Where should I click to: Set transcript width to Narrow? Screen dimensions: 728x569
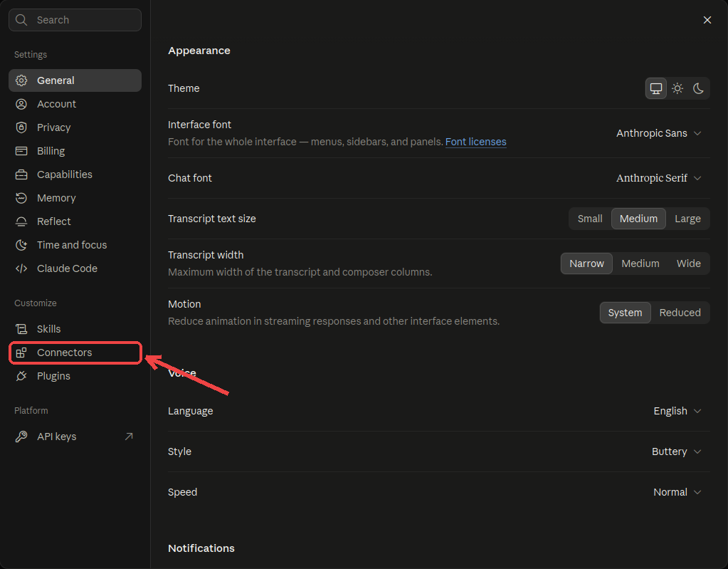point(586,263)
